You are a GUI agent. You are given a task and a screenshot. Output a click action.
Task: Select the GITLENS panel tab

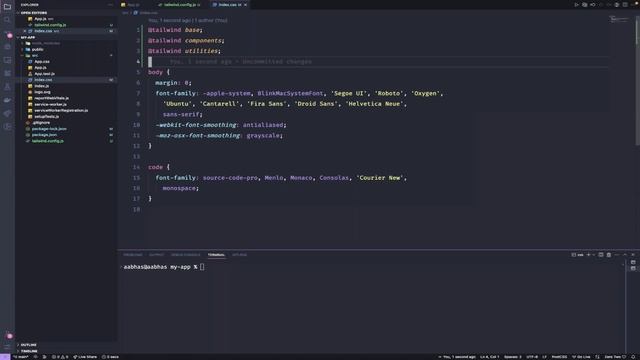(239, 255)
